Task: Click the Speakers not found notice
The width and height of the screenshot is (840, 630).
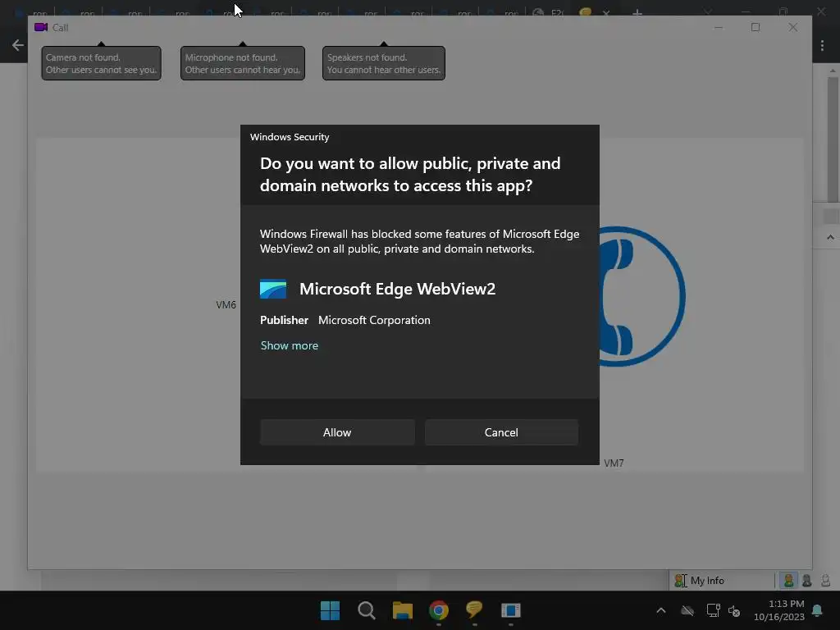Action: [384, 63]
